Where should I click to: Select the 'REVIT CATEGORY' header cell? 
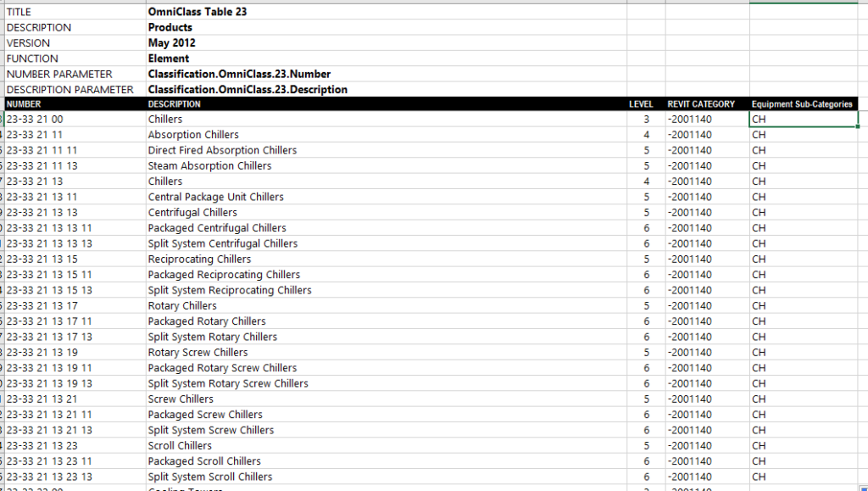point(708,104)
